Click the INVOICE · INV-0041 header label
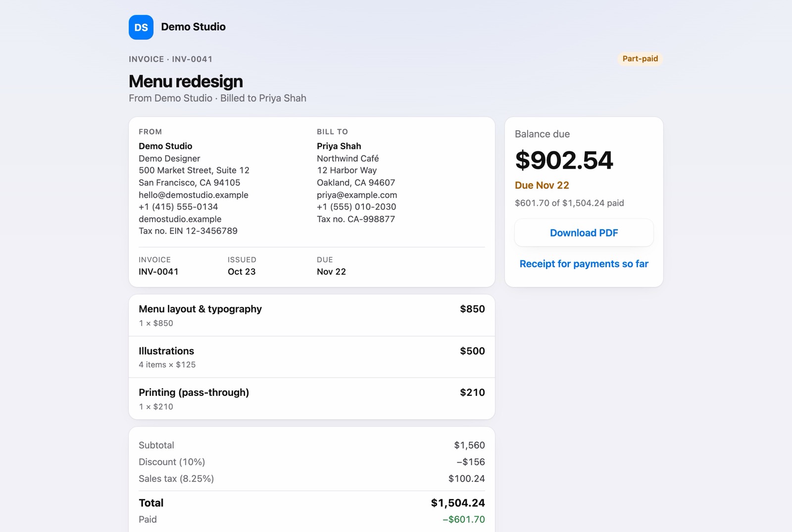The image size is (792, 532). [x=171, y=59]
